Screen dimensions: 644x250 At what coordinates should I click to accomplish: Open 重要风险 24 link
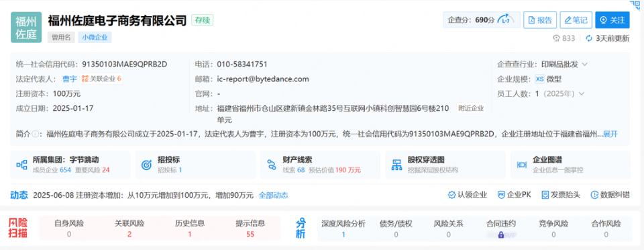point(93,170)
